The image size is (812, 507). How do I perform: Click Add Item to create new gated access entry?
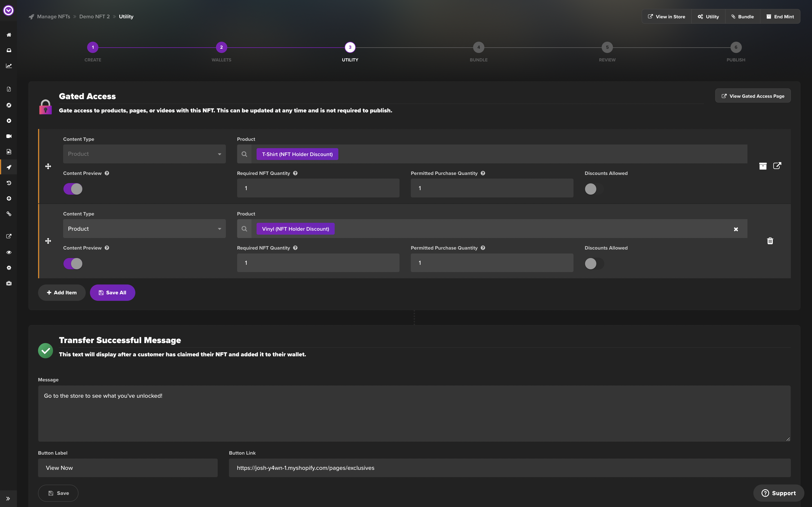pos(61,293)
